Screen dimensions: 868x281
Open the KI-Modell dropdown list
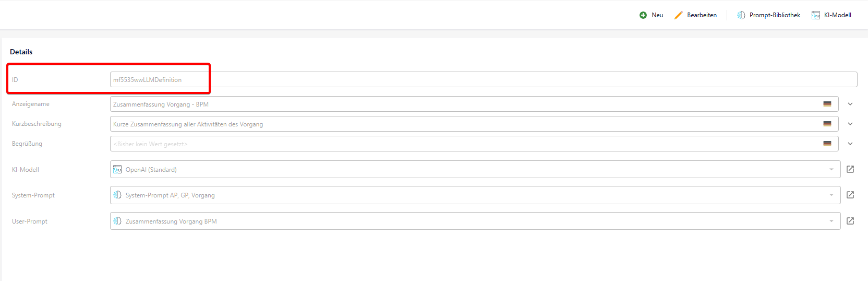pyautogui.click(x=831, y=169)
